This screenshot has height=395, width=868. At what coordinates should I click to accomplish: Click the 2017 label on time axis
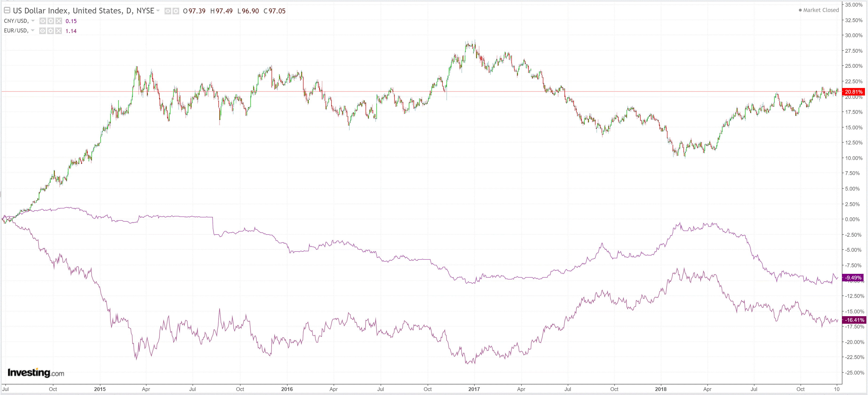coord(474,389)
